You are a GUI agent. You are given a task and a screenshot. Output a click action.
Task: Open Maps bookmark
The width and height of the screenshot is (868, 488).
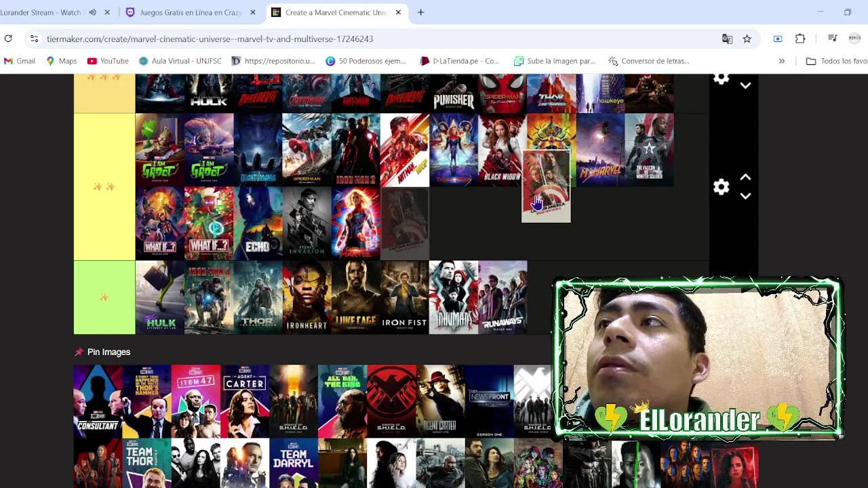61,61
